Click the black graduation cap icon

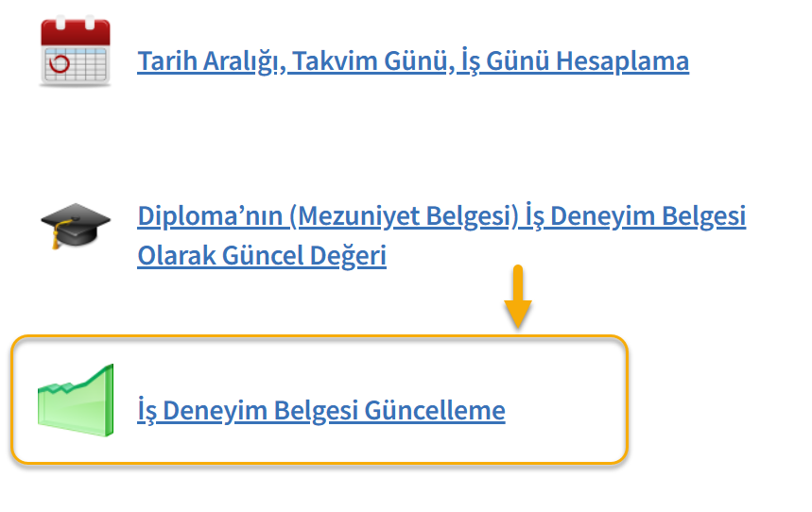point(76,226)
